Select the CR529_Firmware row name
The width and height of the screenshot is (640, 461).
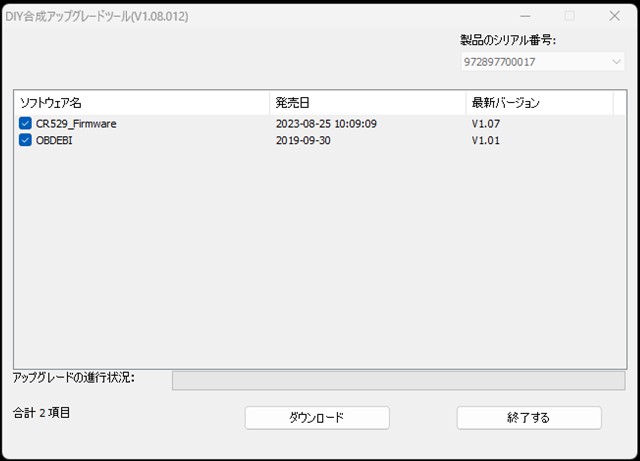(76, 124)
